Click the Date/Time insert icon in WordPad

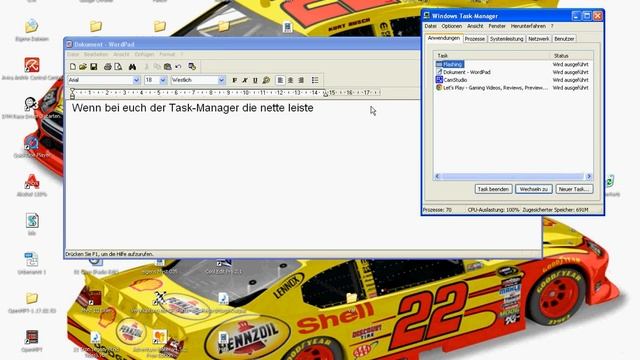(192, 67)
